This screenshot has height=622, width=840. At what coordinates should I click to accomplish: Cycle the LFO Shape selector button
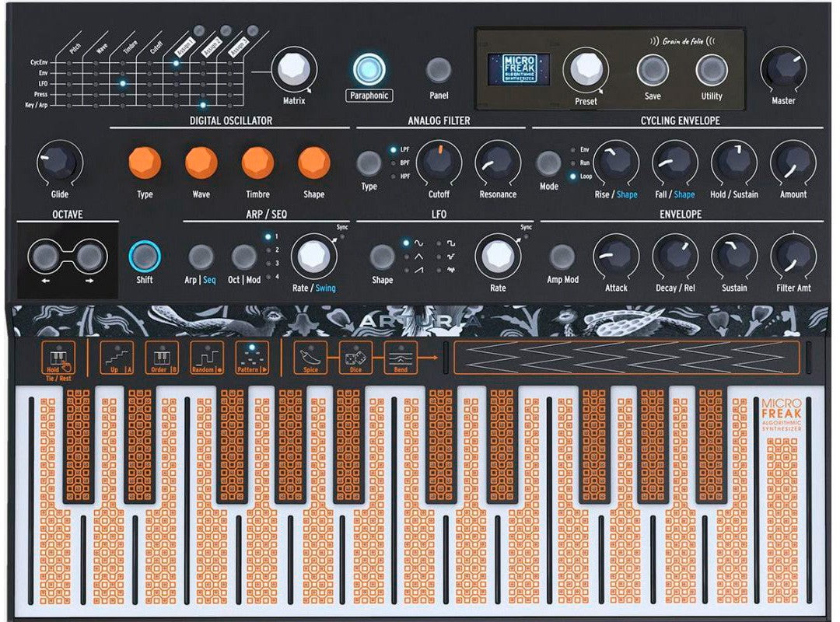382,256
